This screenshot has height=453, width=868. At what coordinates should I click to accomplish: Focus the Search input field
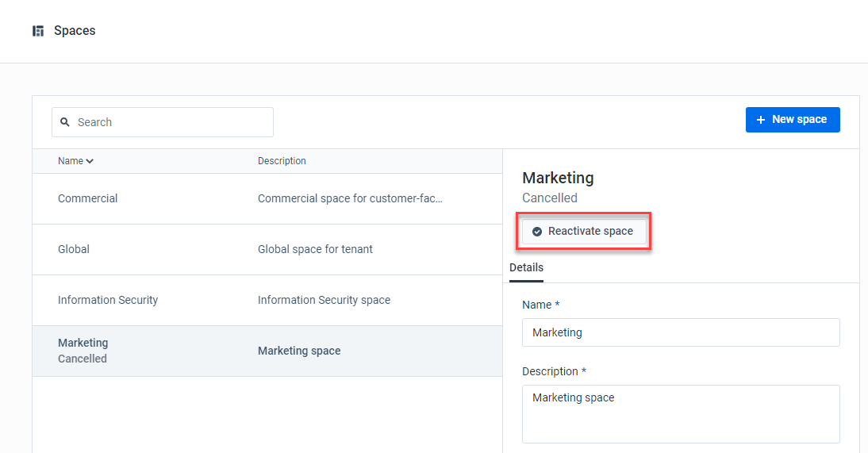[163, 122]
